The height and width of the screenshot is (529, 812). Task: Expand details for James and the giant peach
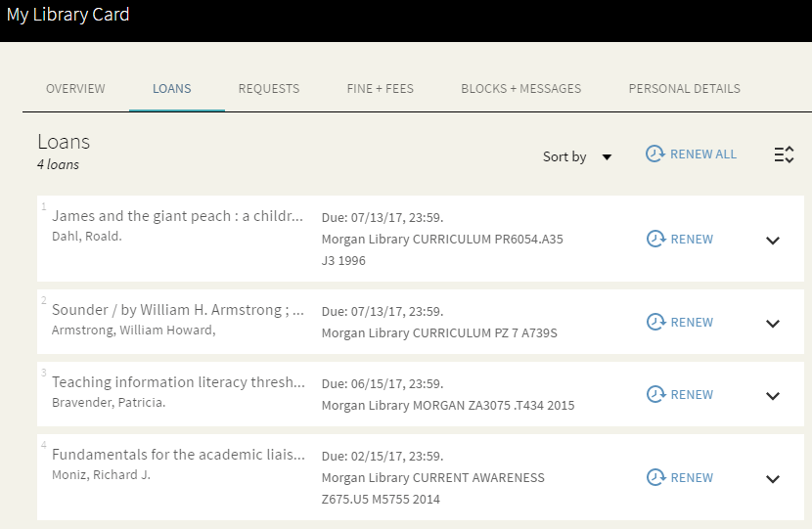click(x=773, y=241)
